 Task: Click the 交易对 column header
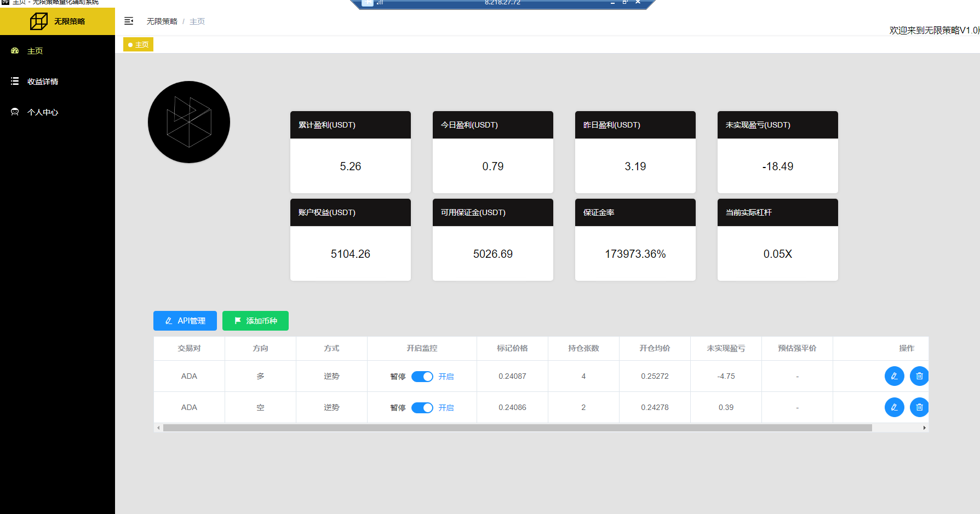tap(189, 348)
